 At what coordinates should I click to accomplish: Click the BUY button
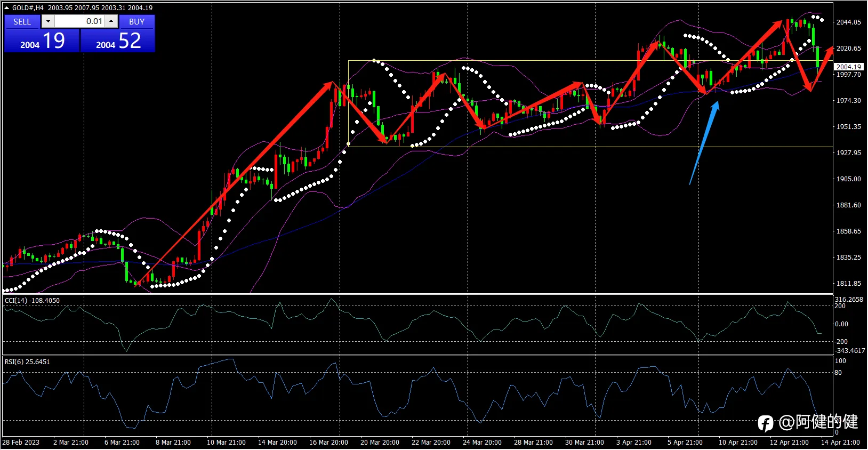137,21
